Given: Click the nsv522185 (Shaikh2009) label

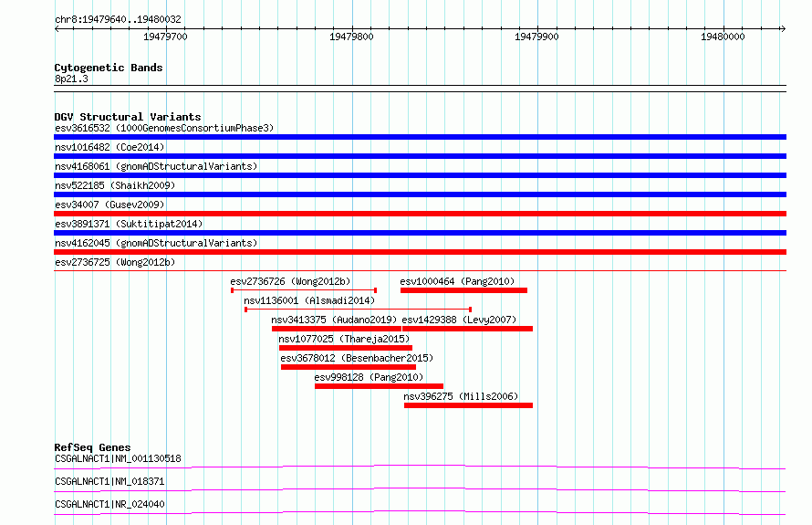Looking at the screenshot, I should [115, 185].
